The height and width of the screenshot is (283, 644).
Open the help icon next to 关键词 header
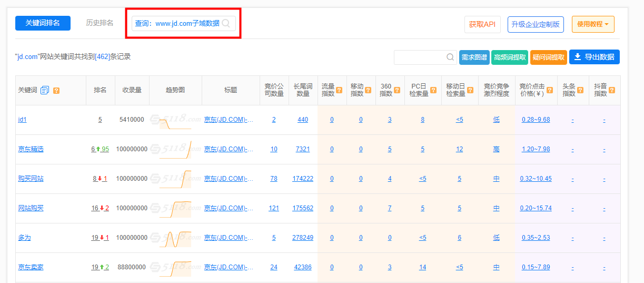point(56,91)
